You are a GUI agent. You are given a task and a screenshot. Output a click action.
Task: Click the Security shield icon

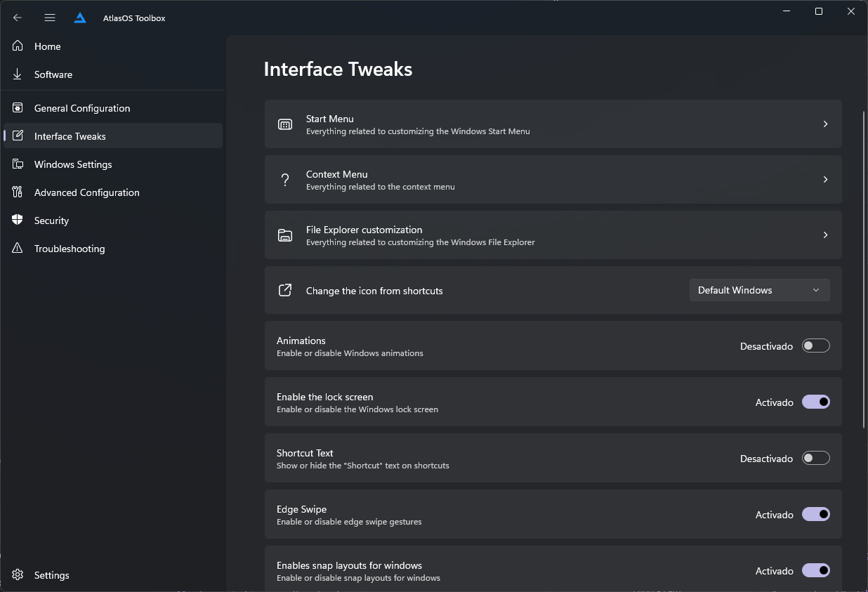(18, 221)
